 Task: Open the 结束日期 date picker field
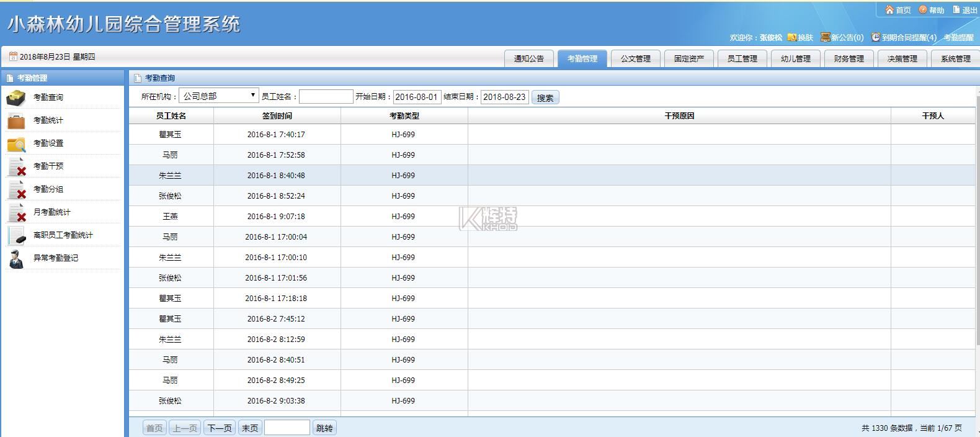click(504, 97)
